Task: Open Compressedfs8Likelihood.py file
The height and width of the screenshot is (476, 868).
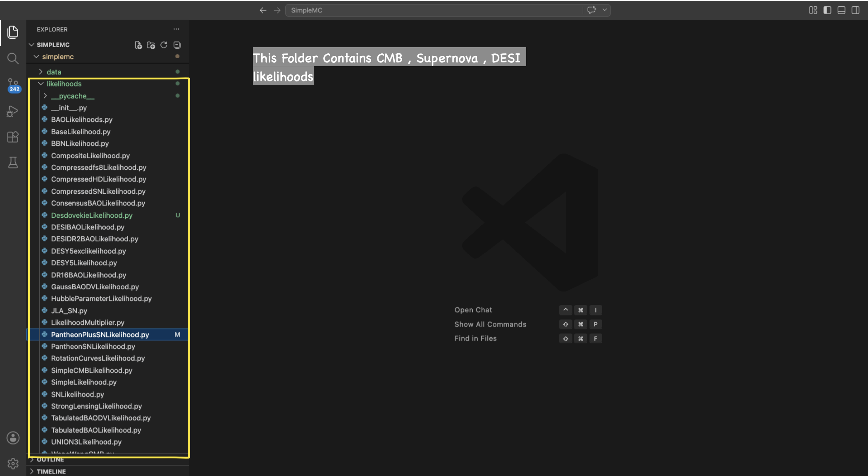Action: [108, 167]
